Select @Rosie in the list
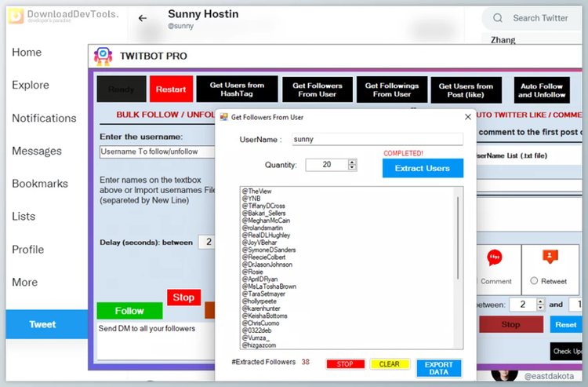The image size is (588, 387). (252, 272)
